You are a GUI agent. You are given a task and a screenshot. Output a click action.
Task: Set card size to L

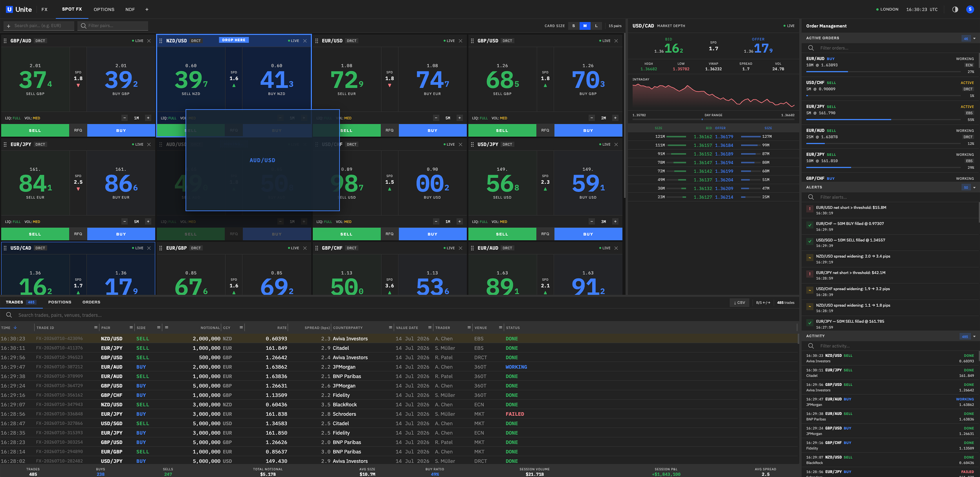tap(596, 26)
